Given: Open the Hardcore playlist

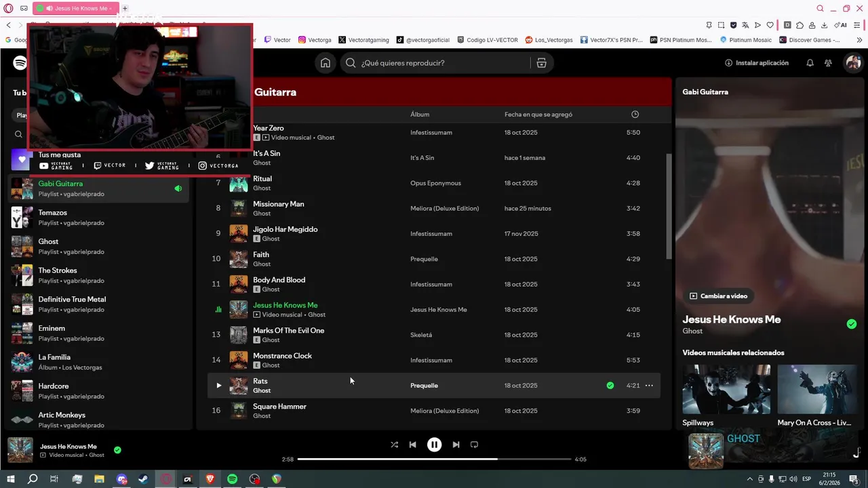Looking at the screenshot, I should coord(100,391).
